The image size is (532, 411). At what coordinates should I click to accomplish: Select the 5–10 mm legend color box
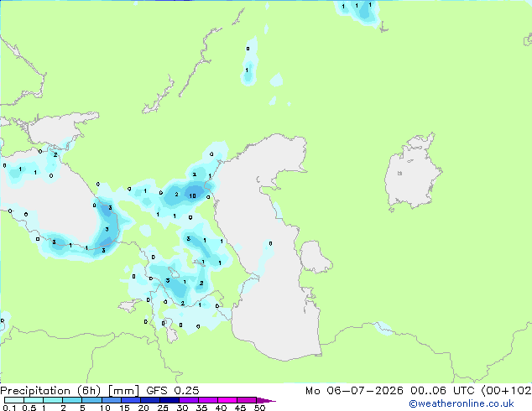coord(91,400)
